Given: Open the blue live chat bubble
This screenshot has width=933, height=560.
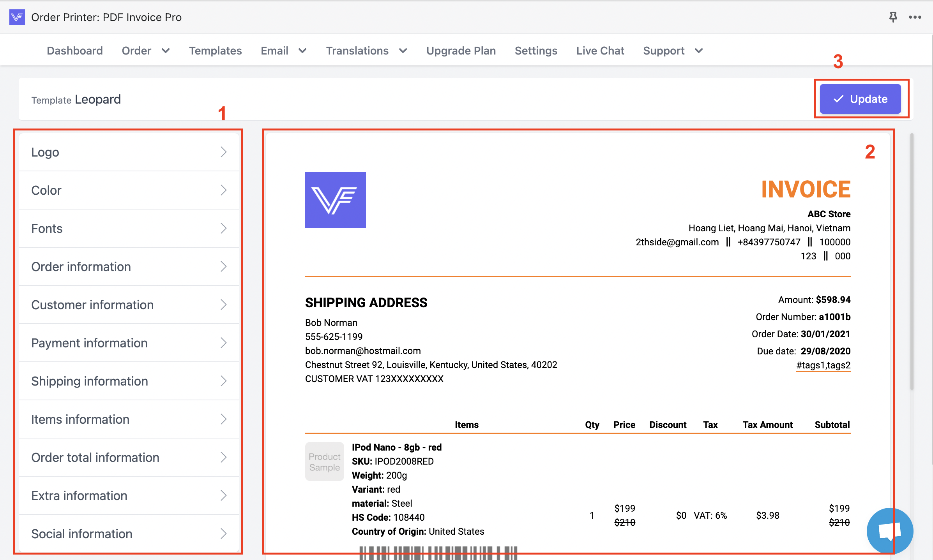Looking at the screenshot, I should 890,530.
